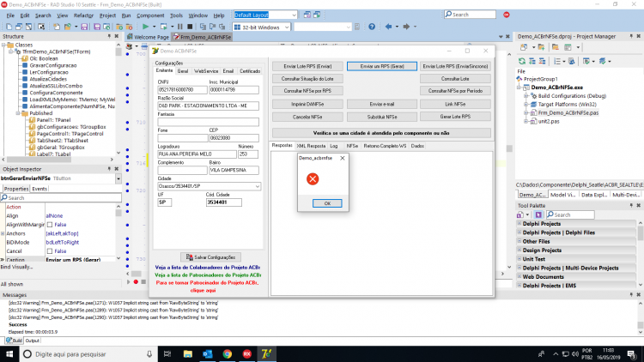Viewport: 644px width, 362px height.
Task: Click the Save file toolbar icon
Action: [x=84, y=27]
